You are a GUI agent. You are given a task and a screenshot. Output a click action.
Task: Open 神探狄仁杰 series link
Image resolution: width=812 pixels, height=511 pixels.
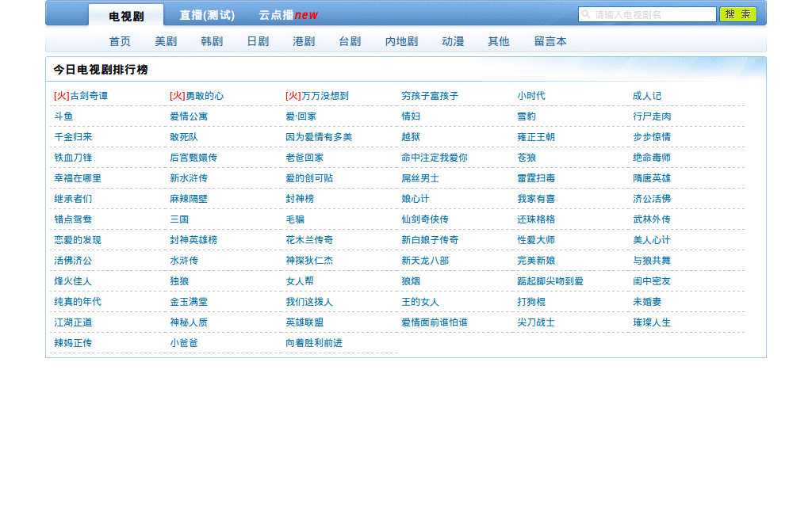click(x=310, y=261)
